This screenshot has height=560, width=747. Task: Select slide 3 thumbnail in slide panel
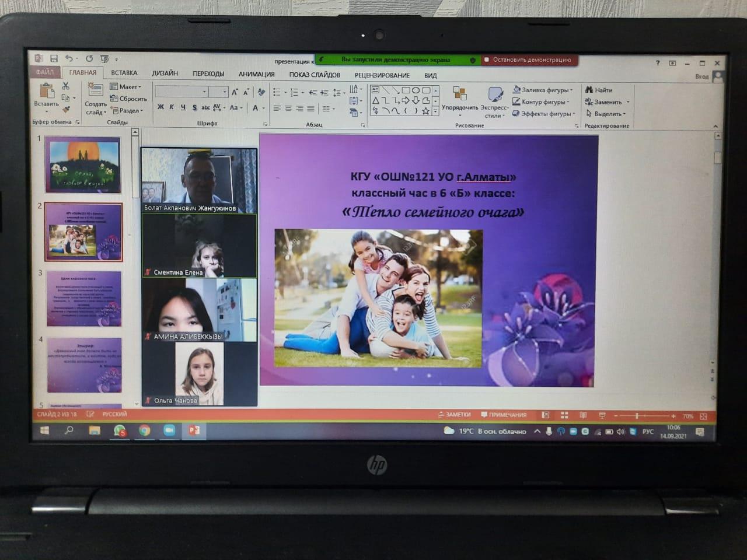84,298
